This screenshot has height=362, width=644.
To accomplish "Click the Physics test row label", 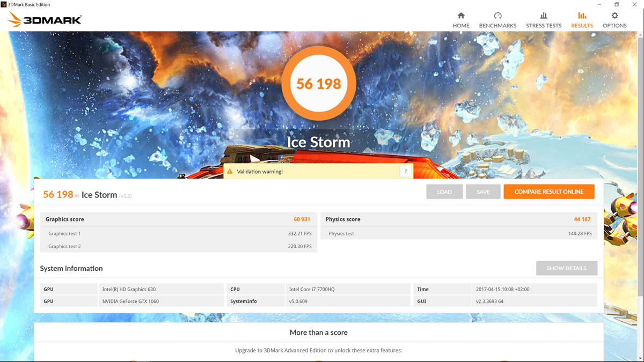I will pos(341,234).
